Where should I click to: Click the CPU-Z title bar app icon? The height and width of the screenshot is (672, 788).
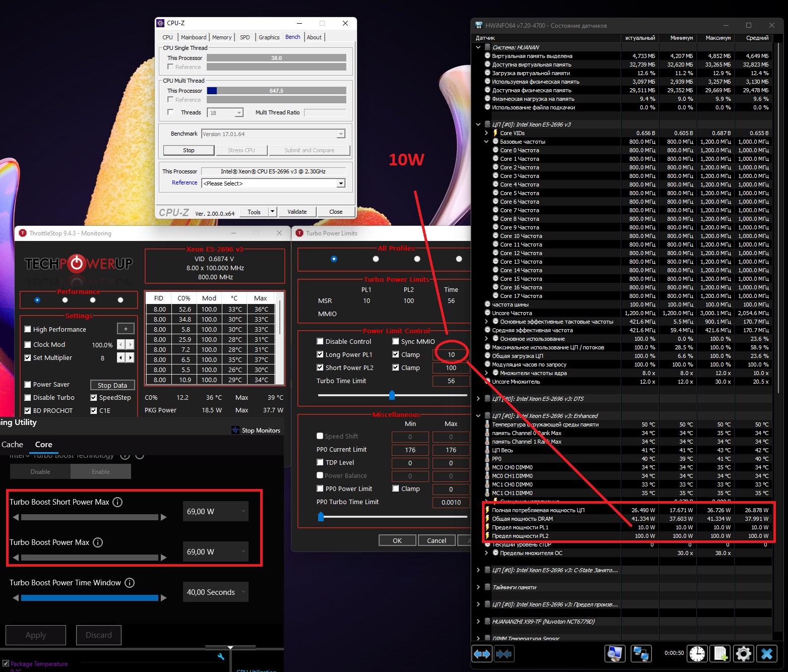[x=160, y=23]
